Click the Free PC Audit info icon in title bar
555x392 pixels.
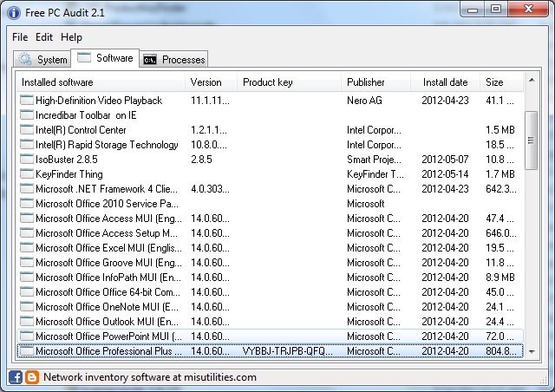(x=14, y=13)
